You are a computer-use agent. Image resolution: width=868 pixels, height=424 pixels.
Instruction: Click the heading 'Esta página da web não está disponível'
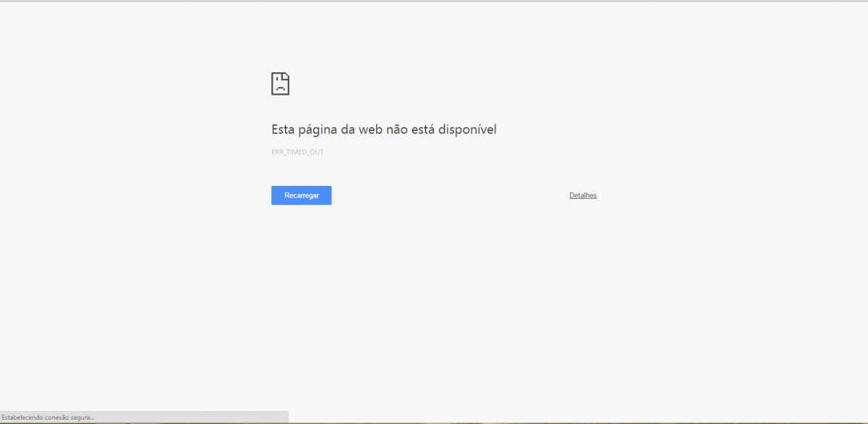tap(384, 130)
